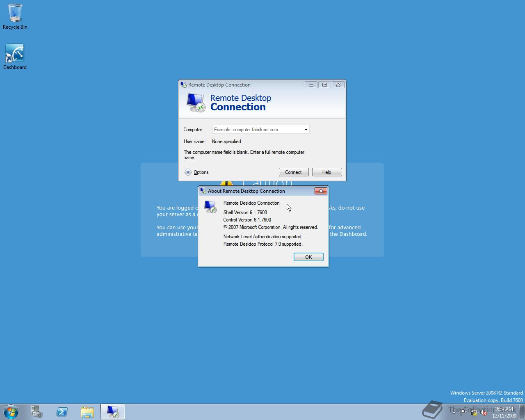Open the Computer name dropdown arrow
525x420 pixels.
coord(306,130)
